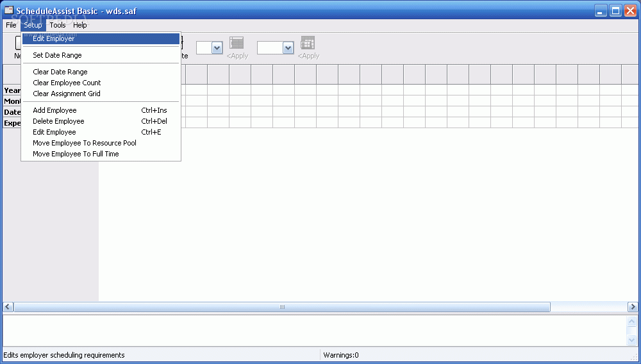Viewport: 641px width, 364px height.
Task: Choose Clear Employee Count
Action: (x=101, y=83)
